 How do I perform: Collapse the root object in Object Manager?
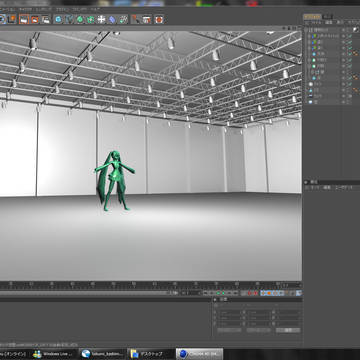(x=306, y=30)
